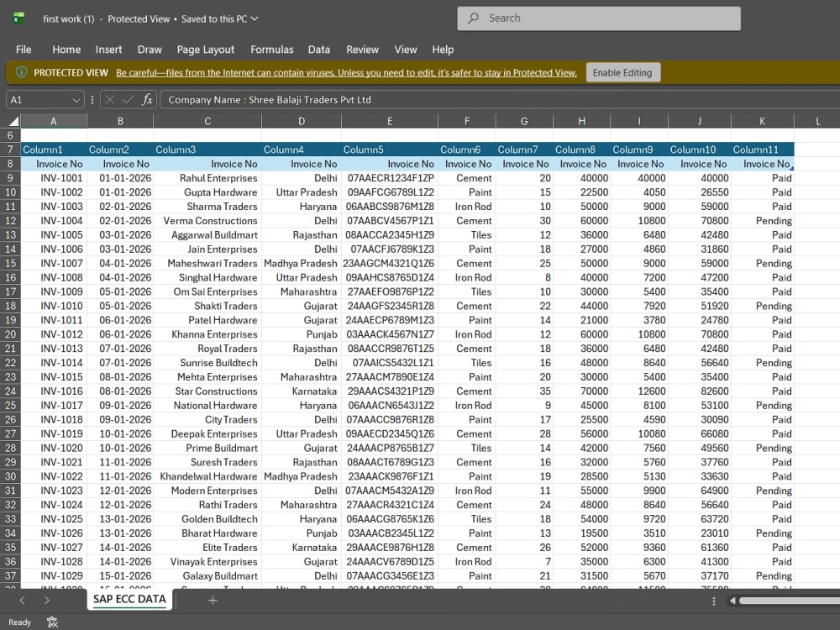Select cell Sharma Traders
The height and width of the screenshot is (630, 840).
[x=207, y=207]
